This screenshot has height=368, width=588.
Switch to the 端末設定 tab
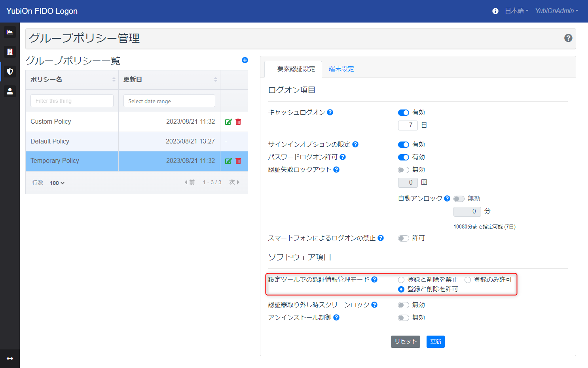(x=341, y=68)
